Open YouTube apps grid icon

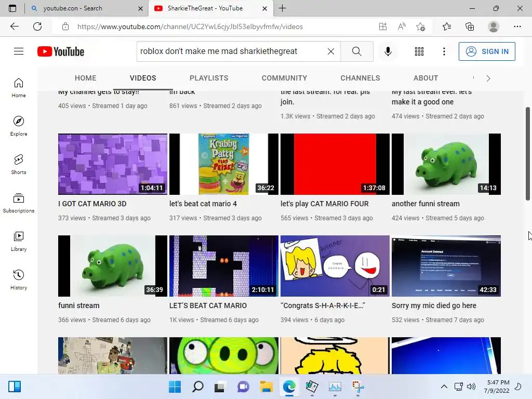click(x=419, y=51)
